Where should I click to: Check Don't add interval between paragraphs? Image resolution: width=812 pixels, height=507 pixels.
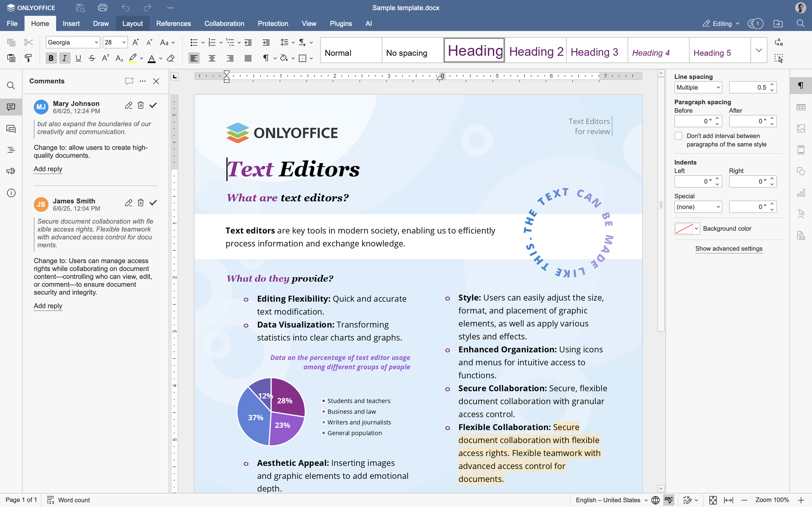click(679, 136)
